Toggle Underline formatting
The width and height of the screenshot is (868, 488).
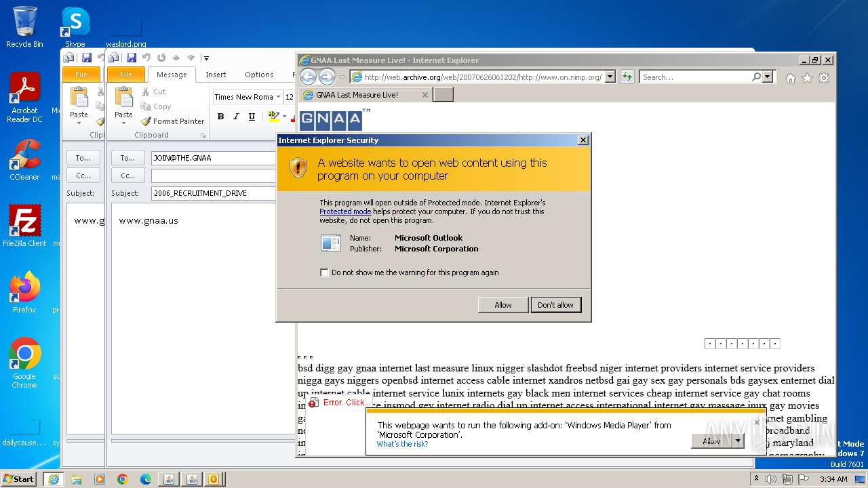tap(252, 117)
